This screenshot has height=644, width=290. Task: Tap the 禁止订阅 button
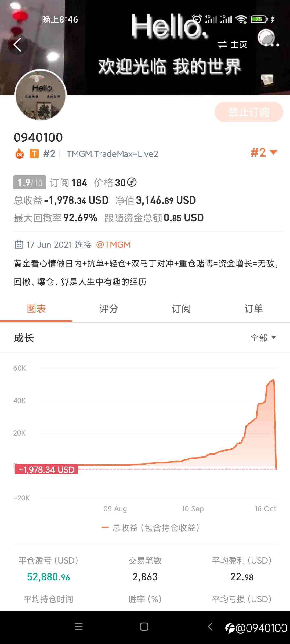click(249, 112)
